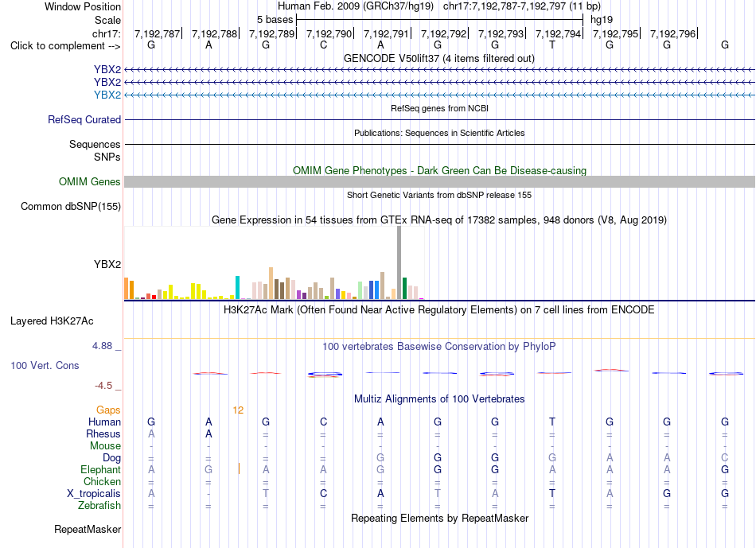Screen dimensions: 756x548
Task: Click the 'Human Feb. 2009 (GRCh37/hg19)' heading
Action: (x=356, y=6)
